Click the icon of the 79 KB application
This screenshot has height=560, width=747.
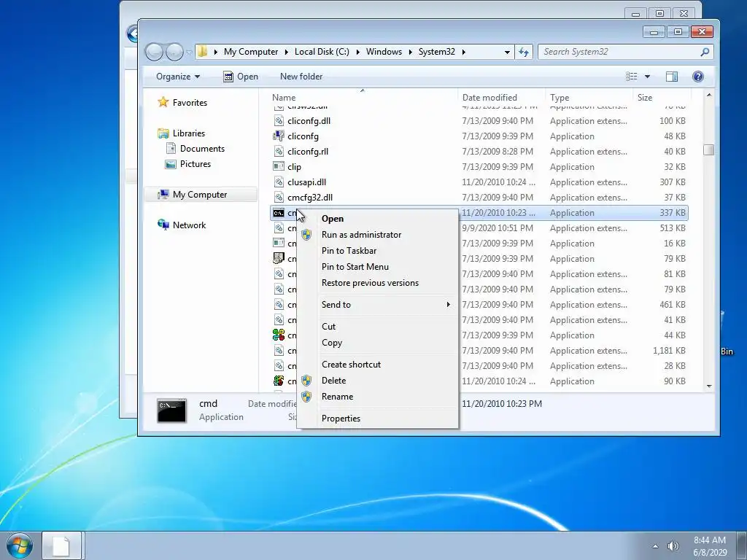click(279, 259)
